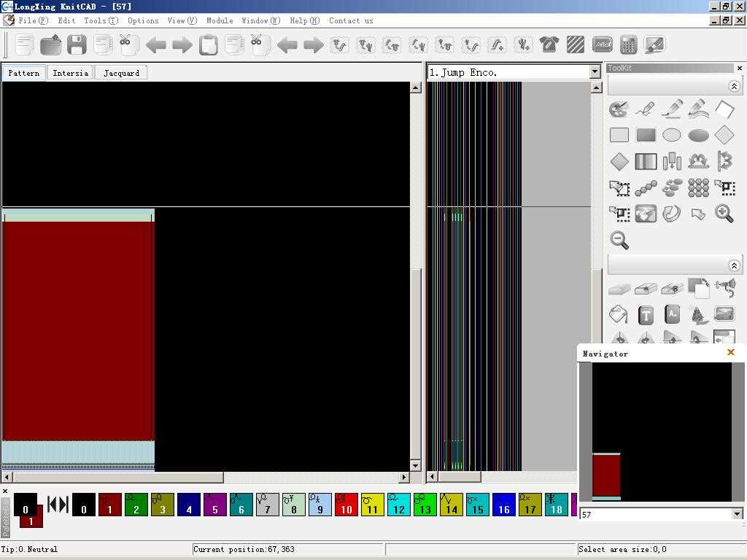The height and width of the screenshot is (560, 747).
Task: Close the color palette bar
Action: (x=5, y=491)
